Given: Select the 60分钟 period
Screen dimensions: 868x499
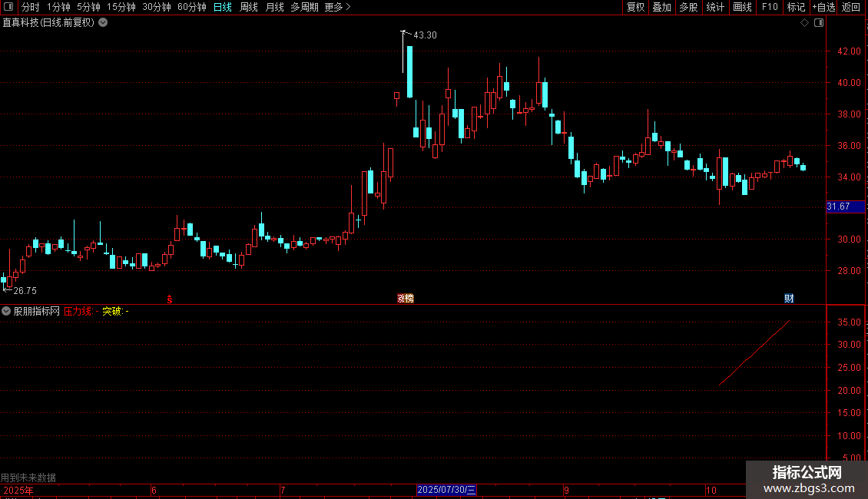Looking at the screenshot, I should 192,7.
